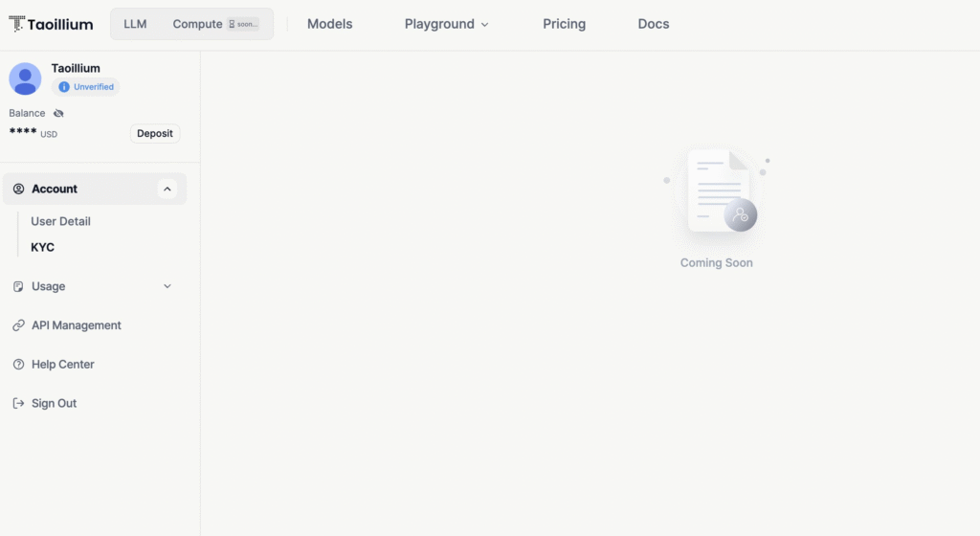
Task: Toggle balance visibility with the eye icon
Action: (58, 113)
